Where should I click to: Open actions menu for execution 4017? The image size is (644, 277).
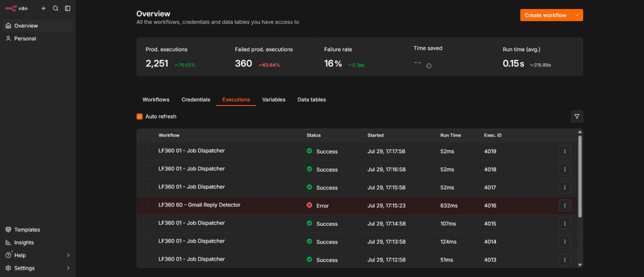click(565, 188)
